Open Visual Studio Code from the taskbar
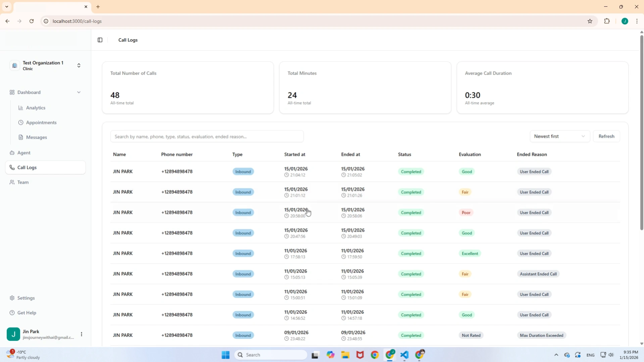This screenshot has width=644, height=362. coord(404,355)
